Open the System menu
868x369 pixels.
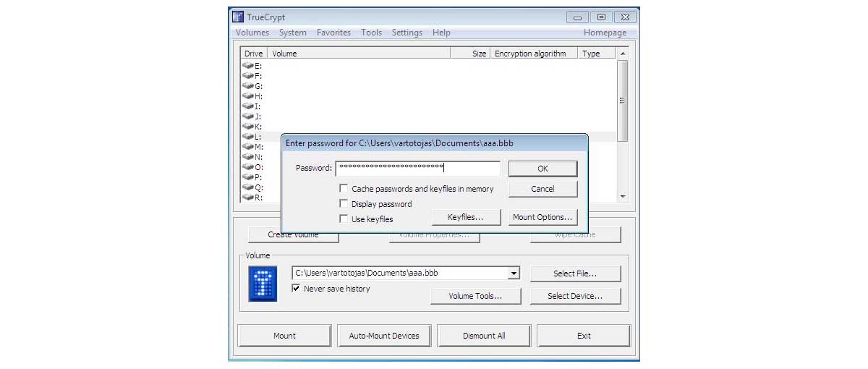pyautogui.click(x=293, y=33)
